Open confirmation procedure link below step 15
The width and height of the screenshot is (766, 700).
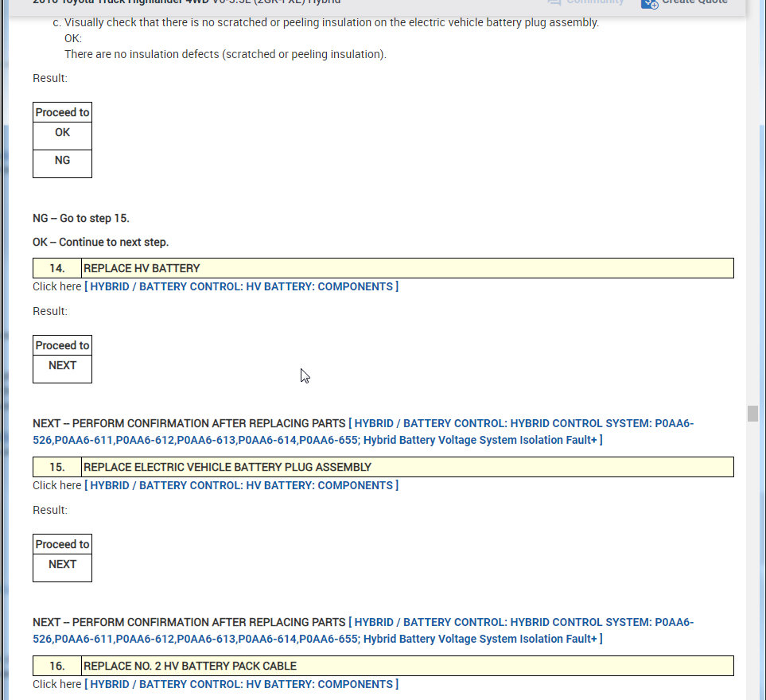[363, 631]
